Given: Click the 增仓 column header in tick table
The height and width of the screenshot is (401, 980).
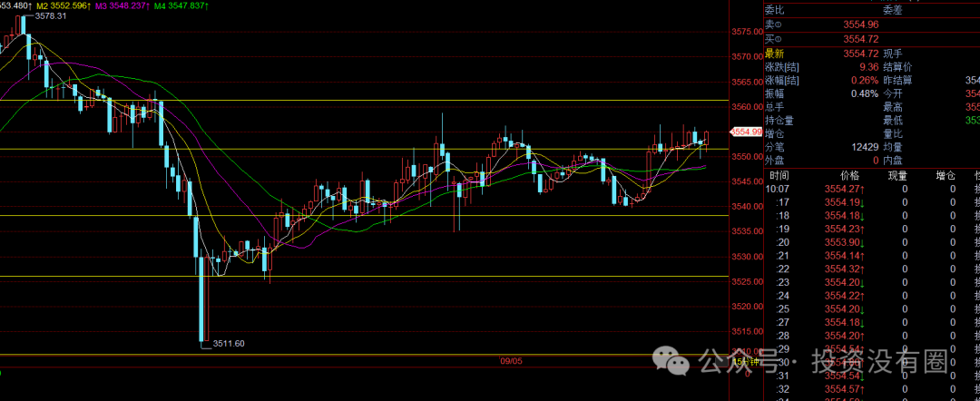Looking at the screenshot, I should click(x=945, y=175).
